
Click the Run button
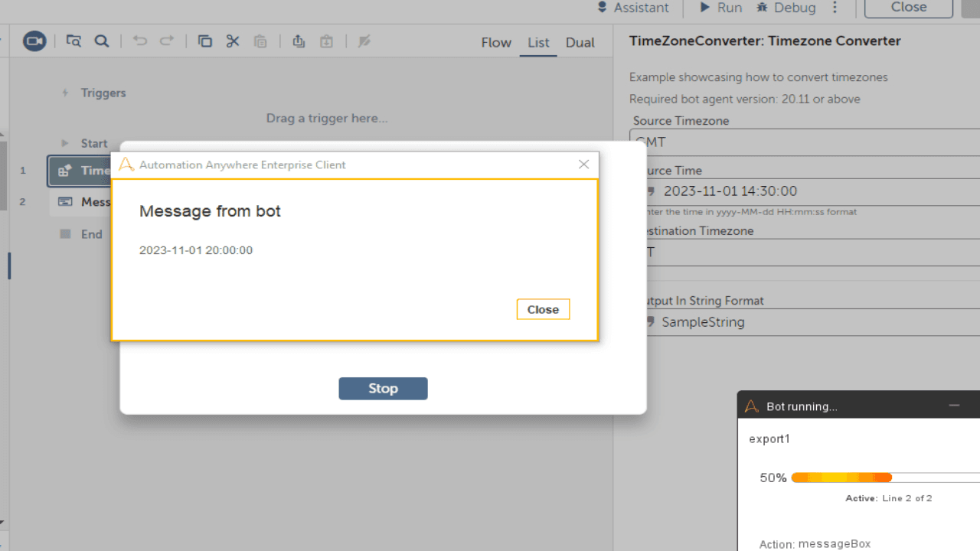click(721, 8)
